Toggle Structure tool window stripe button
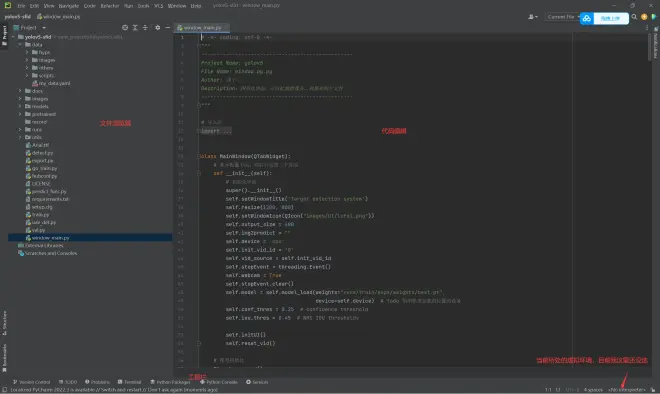This screenshot has height=394, width=660. (x=4, y=323)
